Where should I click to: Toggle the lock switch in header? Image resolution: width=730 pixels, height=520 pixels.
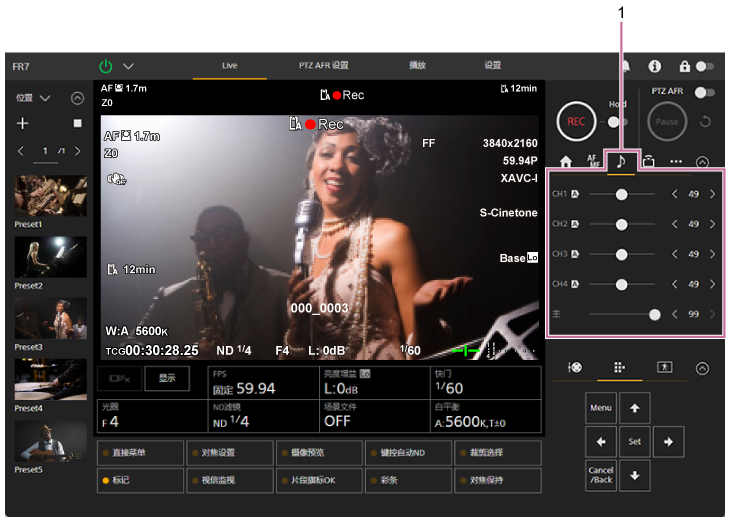click(704, 66)
